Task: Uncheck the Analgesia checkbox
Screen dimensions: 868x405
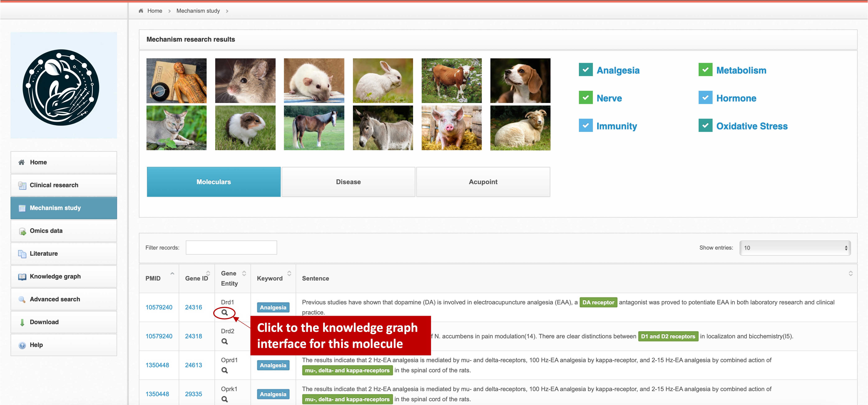Action: coord(586,70)
